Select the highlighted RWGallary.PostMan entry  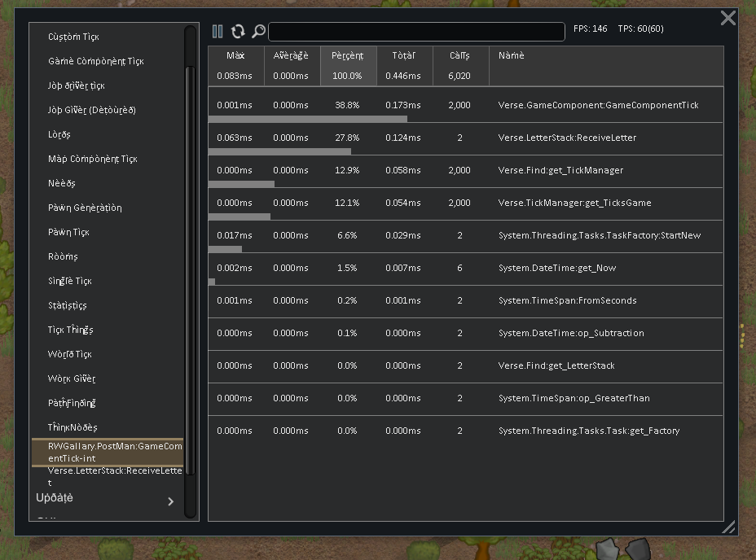pos(108,452)
